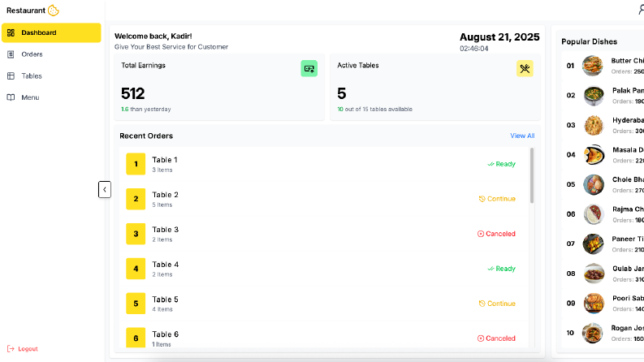Viewport: 644px width, 362px height.
Task: Select the Table 4 order title
Action: [166, 265]
